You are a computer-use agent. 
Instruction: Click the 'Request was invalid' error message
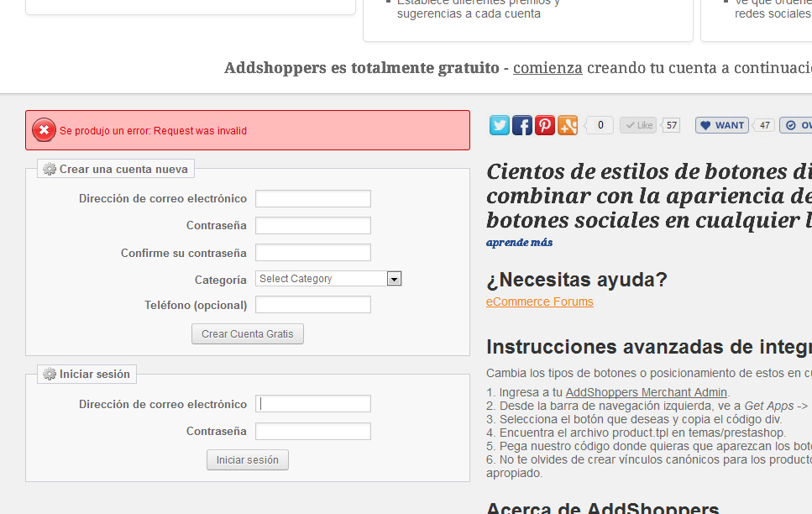coord(154,131)
